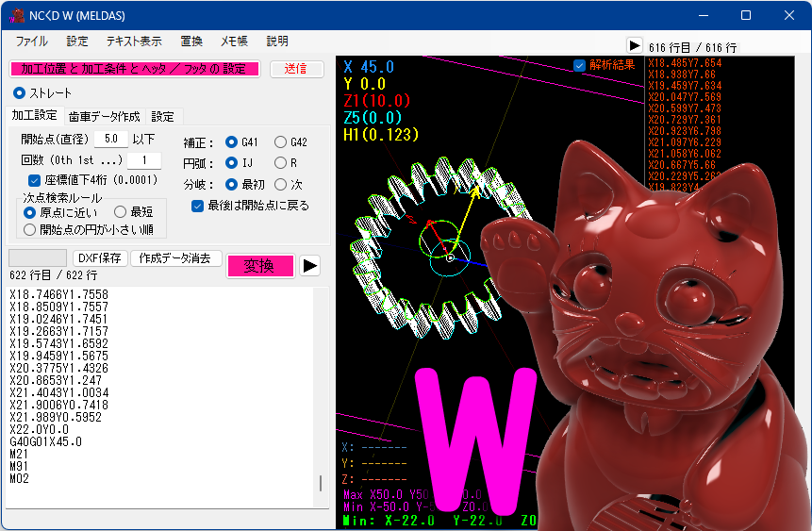Open the 設定 menu in the menu bar

pyautogui.click(x=77, y=41)
